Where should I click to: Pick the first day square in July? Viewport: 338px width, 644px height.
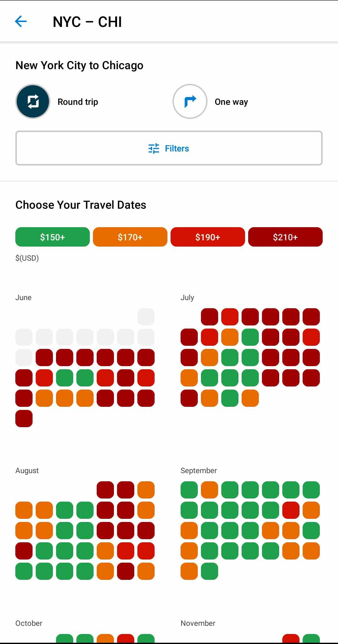[209, 317]
